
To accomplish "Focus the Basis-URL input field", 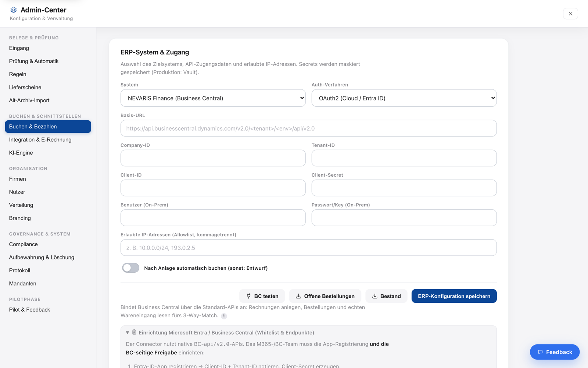I will coord(309,128).
